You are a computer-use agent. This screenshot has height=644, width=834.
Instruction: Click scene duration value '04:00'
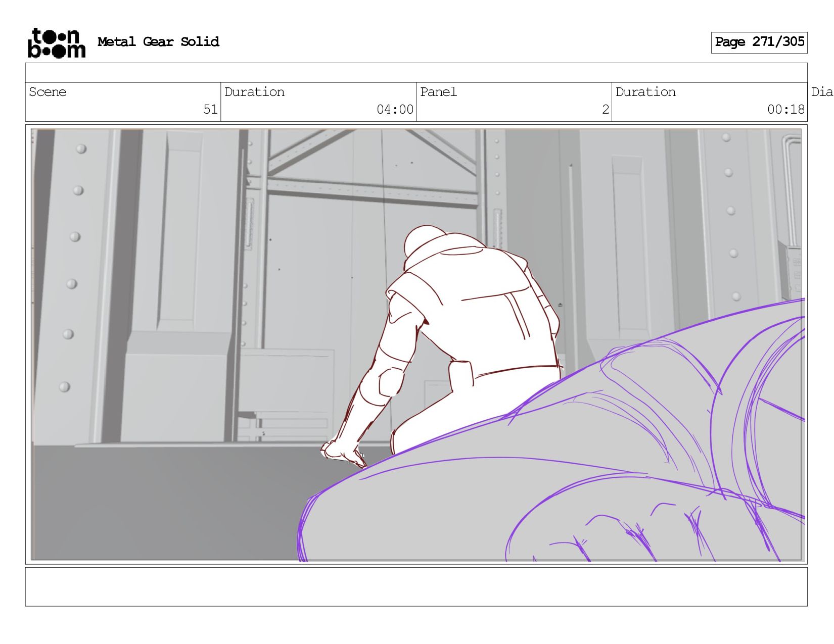[395, 110]
